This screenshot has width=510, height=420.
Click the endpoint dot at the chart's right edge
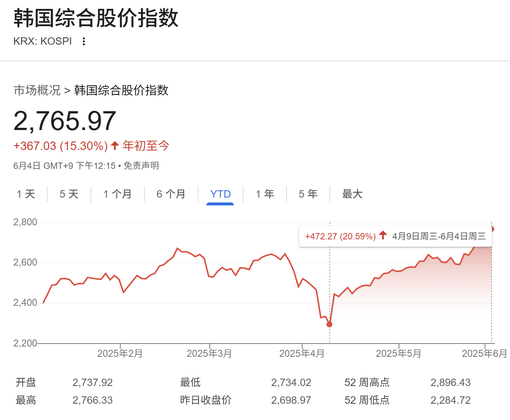pyautogui.click(x=492, y=229)
